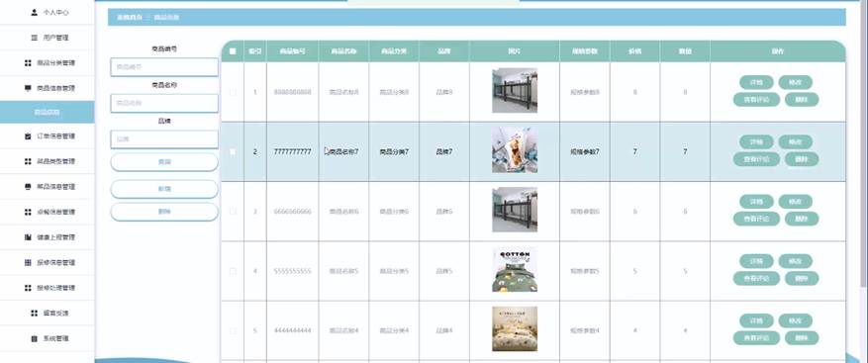Viewport: 868px width, 363px height.
Task: Click the grid icon beside 商品分类管理
Action: [29, 63]
